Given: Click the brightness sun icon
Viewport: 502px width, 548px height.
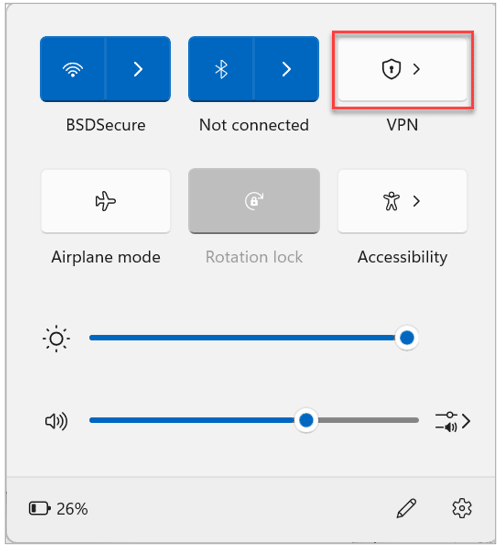Looking at the screenshot, I should click(56, 338).
